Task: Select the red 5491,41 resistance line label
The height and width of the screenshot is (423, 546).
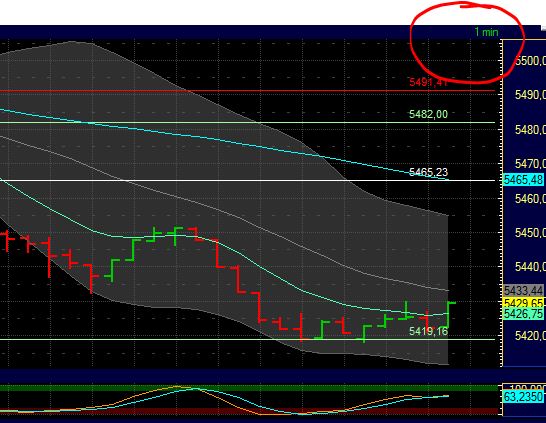Action: (x=428, y=83)
